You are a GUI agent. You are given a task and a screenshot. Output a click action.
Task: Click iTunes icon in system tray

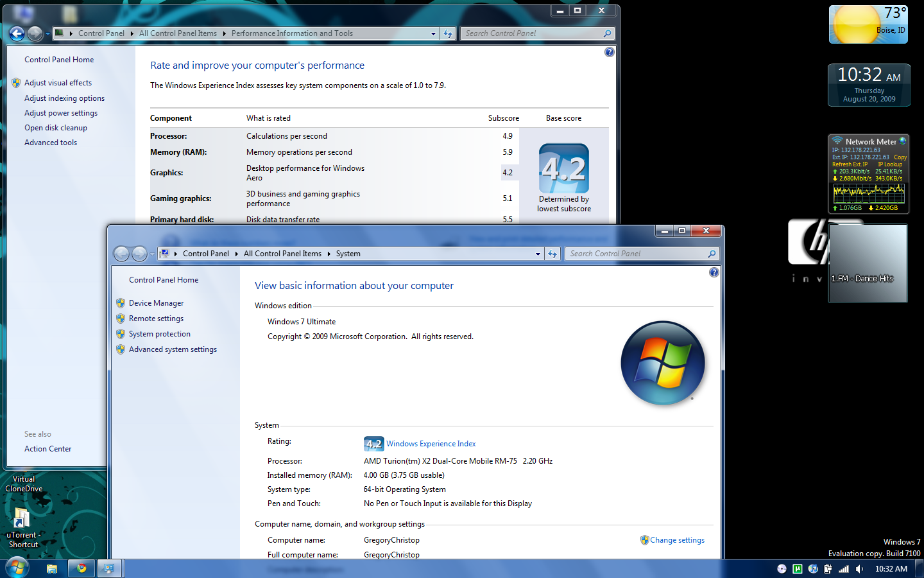click(813, 569)
